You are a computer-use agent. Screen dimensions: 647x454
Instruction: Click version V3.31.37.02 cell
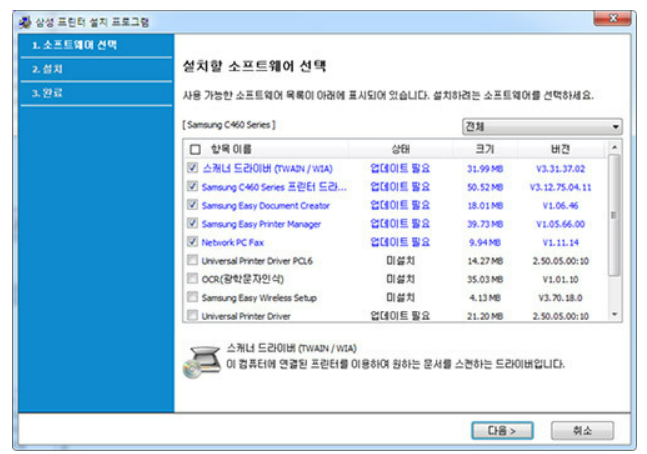pyautogui.click(x=560, y=169)
